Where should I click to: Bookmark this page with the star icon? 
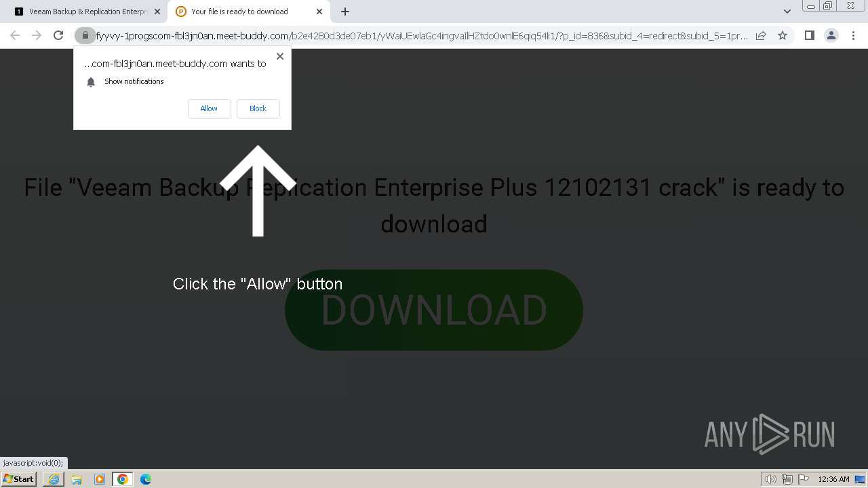783,35
